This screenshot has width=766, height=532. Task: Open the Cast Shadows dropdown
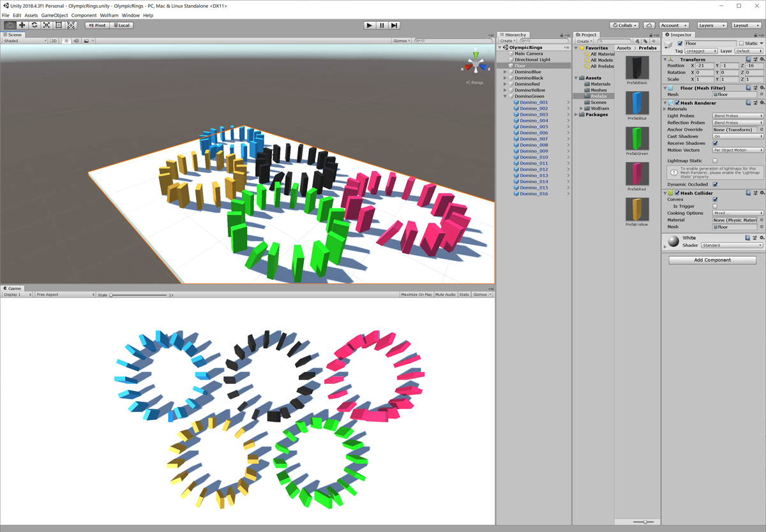pyautogui.click(x=738, y=137)
